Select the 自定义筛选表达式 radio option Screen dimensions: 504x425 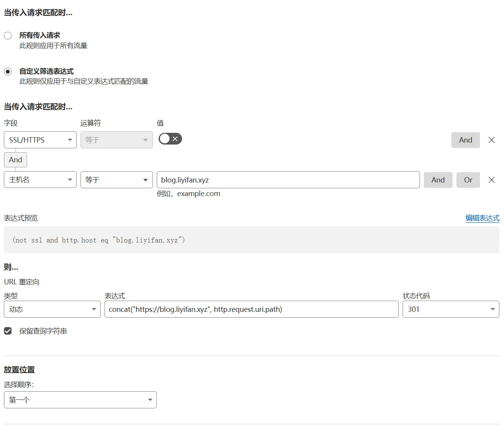[x=8, y=72]
